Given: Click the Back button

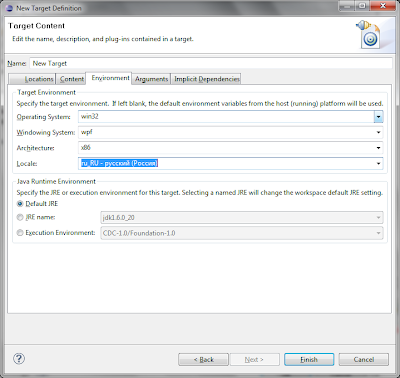Looking at the screenshot, I should [203, 359].
